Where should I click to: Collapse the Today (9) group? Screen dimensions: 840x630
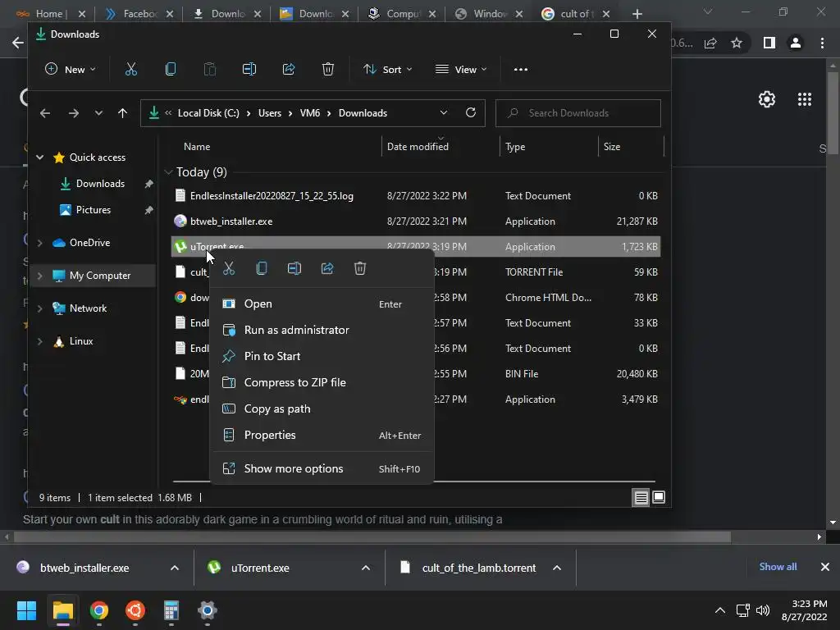(x=168, y=172)
